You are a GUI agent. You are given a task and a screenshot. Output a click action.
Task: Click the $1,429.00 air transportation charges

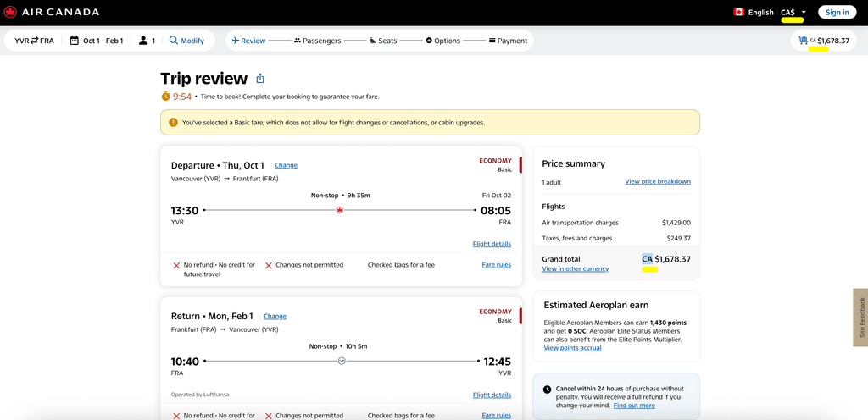click(x=676, y=222)
